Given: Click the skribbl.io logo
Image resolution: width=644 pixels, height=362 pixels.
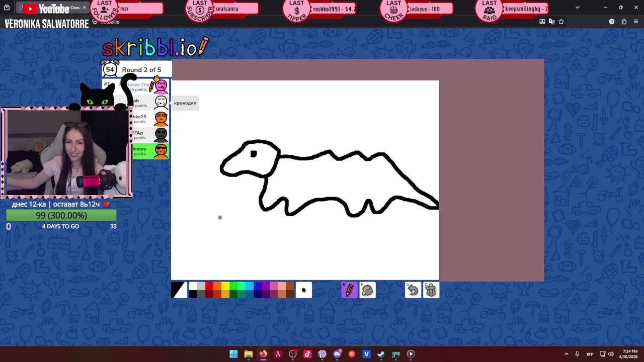Looking at the screenshot, I should [155, 47].
